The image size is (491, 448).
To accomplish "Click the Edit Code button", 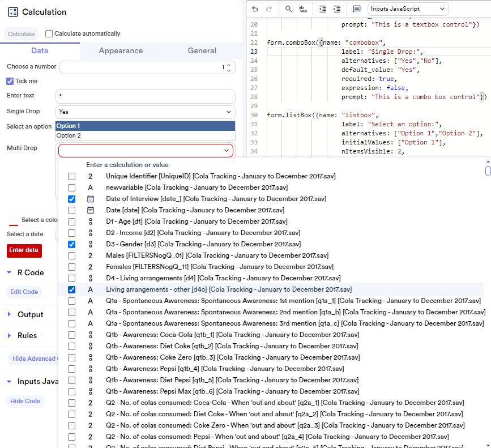I will point(24,292).
